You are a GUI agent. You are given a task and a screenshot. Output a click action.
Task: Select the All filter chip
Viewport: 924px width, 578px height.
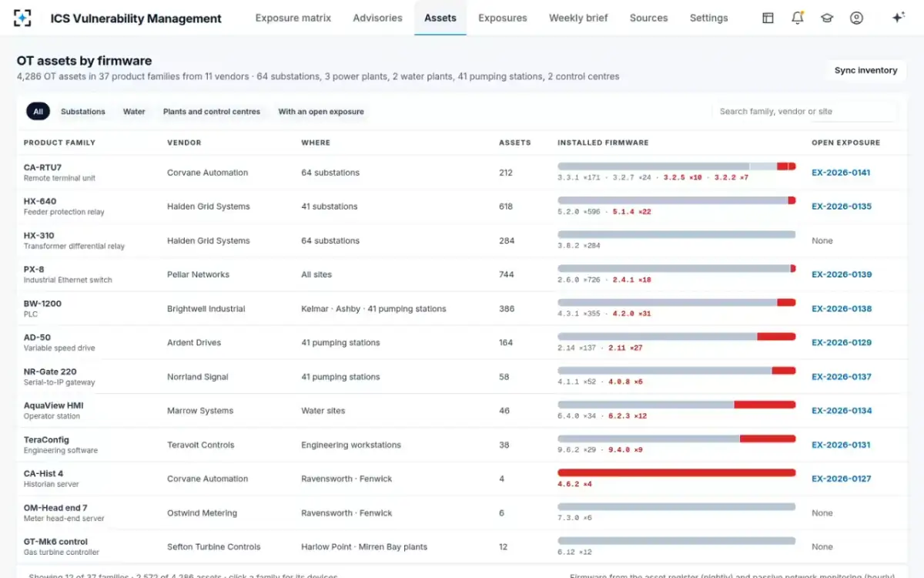[38, 112]
